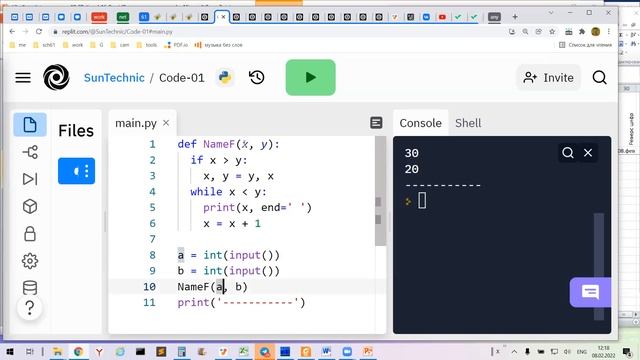Open a new browser tab
Image resolution: width=640 pixels, height=360 pixels.
coord(515,17)
